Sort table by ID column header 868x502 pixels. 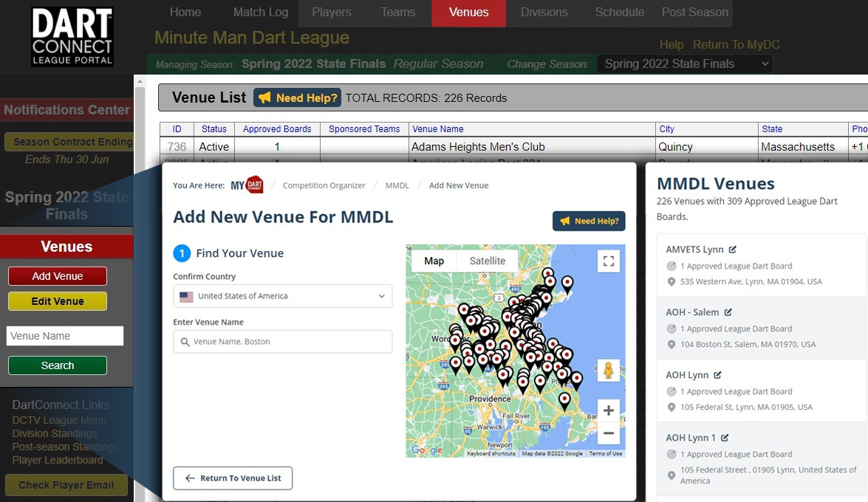177,129
